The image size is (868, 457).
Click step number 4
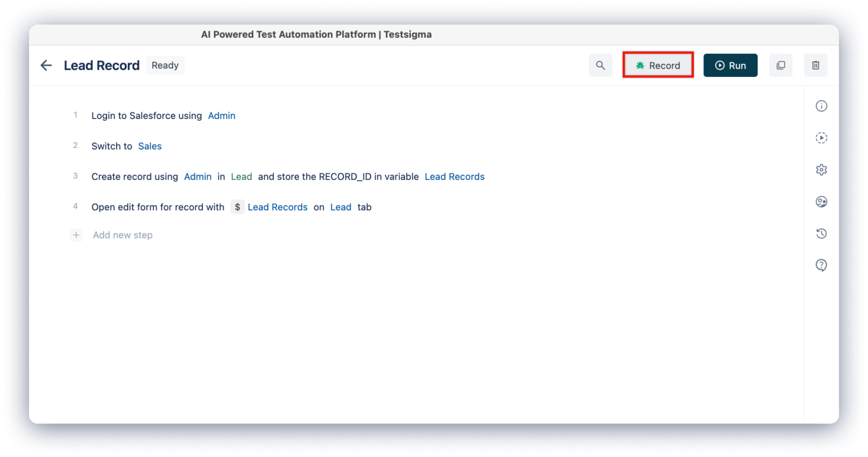pos(75,206)
